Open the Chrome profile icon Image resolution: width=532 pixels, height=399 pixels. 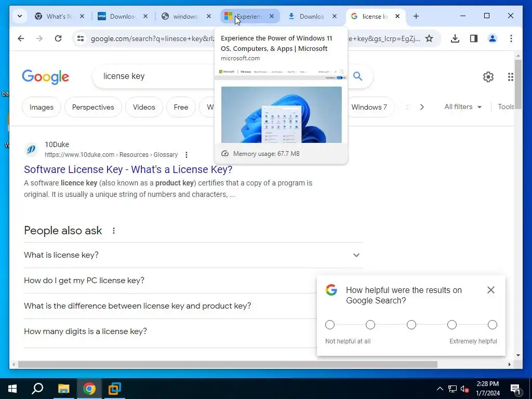pyautogui.click(x=493, y=38)
